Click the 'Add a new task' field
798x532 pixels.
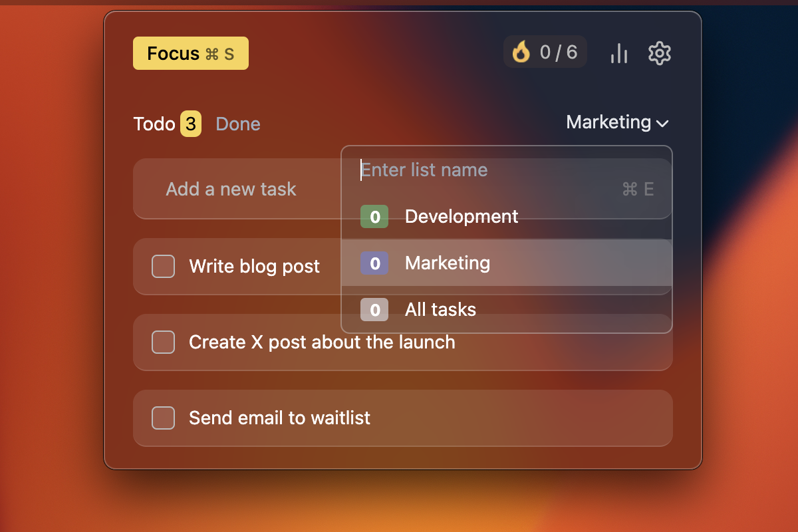tap(230, 189)
